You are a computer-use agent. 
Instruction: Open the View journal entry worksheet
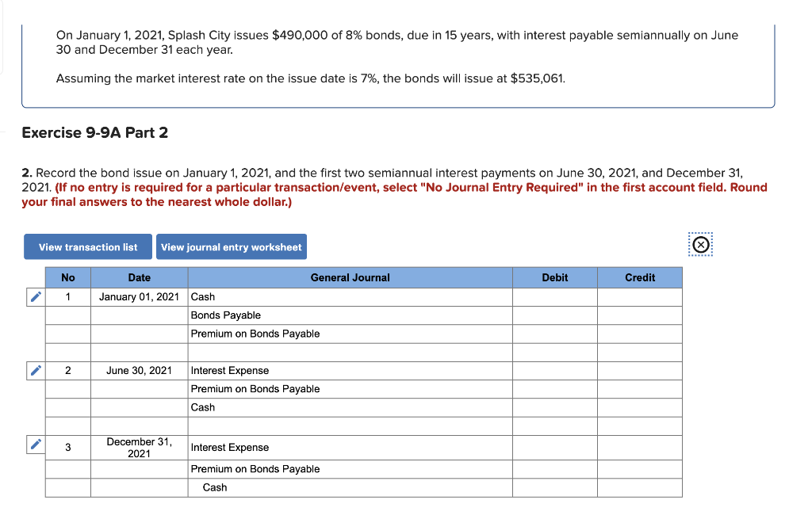[231, 246]
